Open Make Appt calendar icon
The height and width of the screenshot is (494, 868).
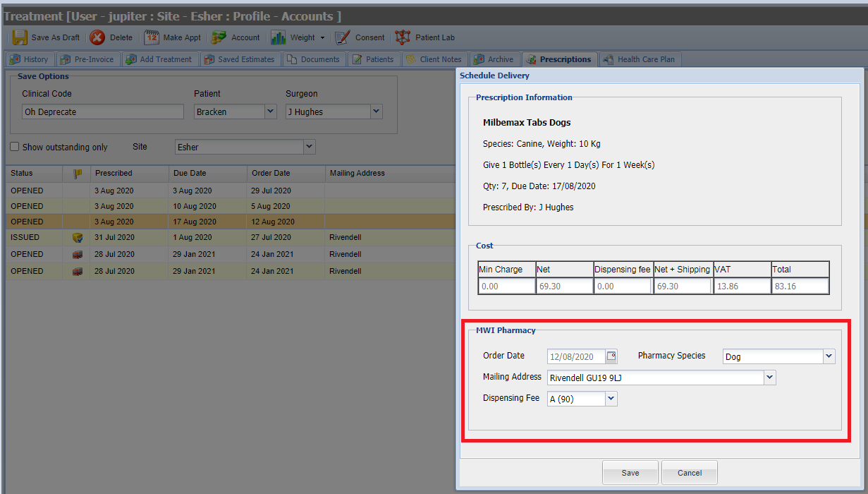152,38
